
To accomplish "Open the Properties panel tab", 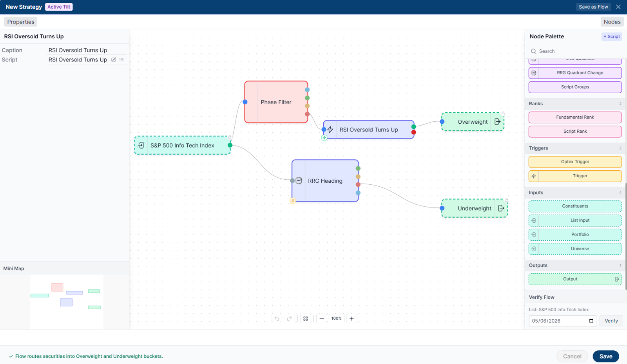I will click(21, 22).
